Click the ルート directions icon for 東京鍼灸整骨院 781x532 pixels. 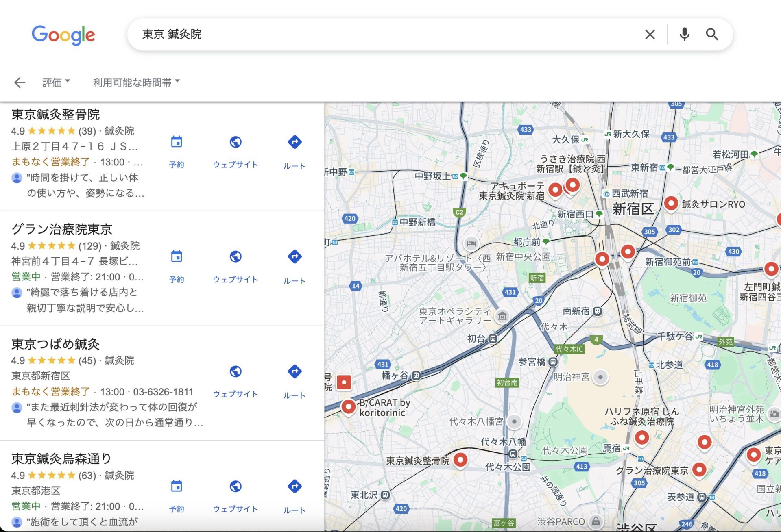(x=295, y=142)
